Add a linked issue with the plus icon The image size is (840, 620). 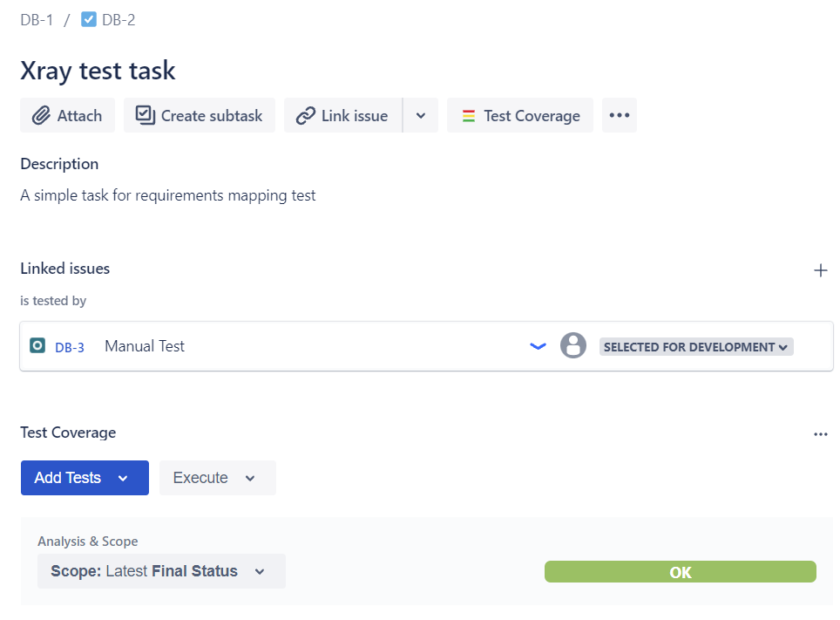click(821, 270)
